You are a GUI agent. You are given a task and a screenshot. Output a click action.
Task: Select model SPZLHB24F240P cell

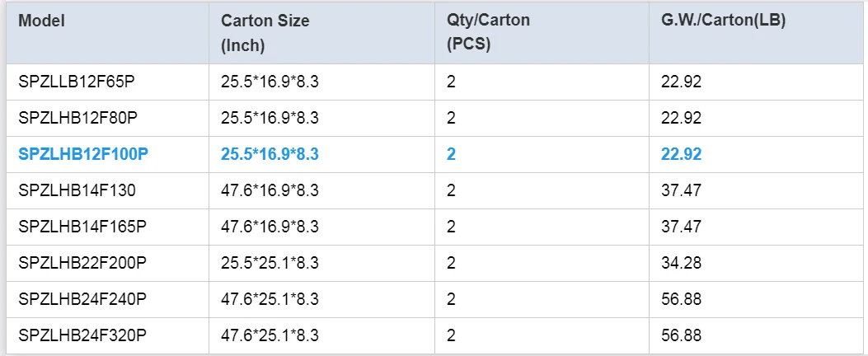pyautogui.click(x=82, y=299)
